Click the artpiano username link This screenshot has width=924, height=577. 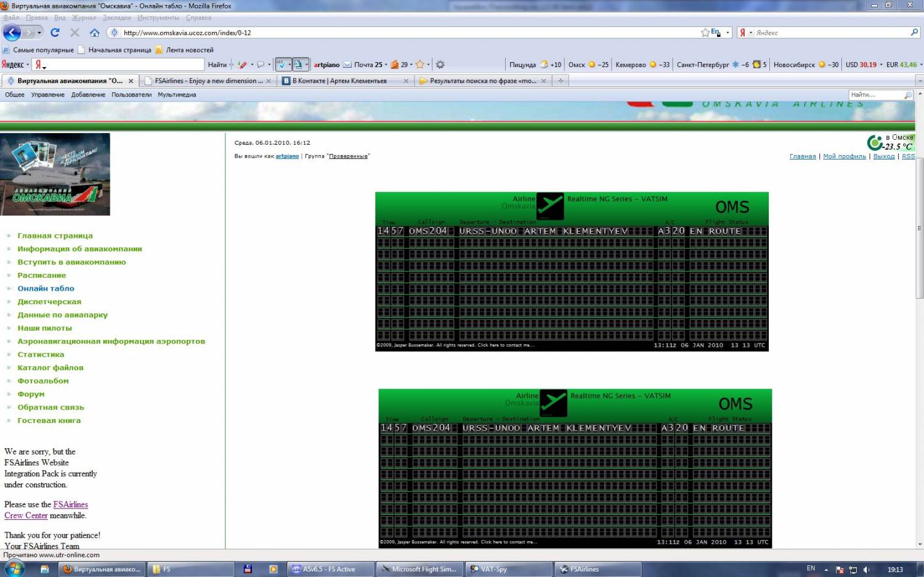[x=287, y=156]
